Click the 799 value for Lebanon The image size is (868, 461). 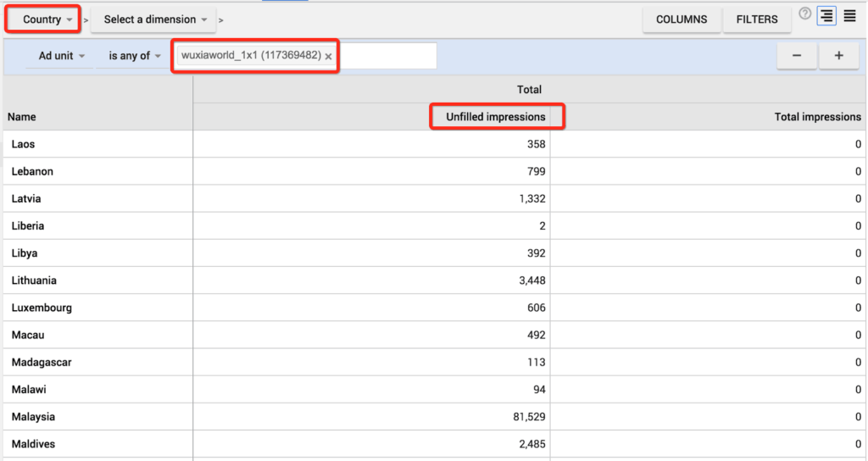point(537,171)
